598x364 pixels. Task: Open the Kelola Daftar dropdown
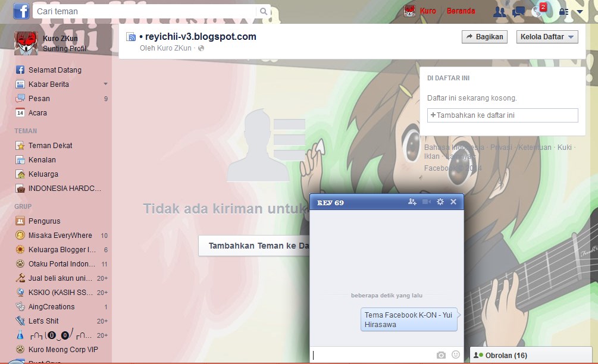point(547,37)
